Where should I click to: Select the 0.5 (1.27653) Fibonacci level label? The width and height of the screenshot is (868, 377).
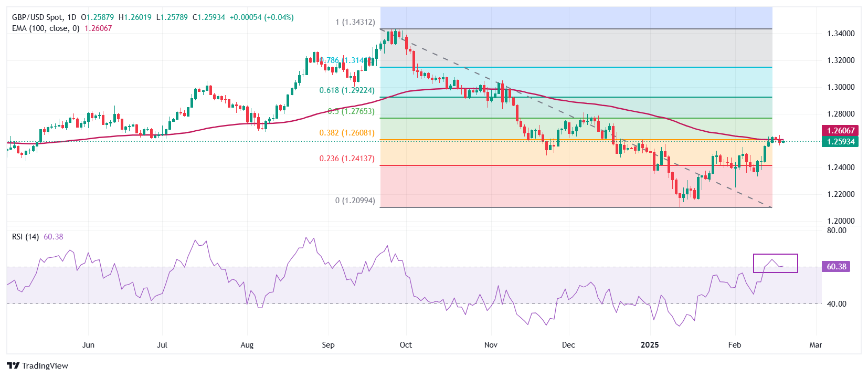tap(351, 111)
